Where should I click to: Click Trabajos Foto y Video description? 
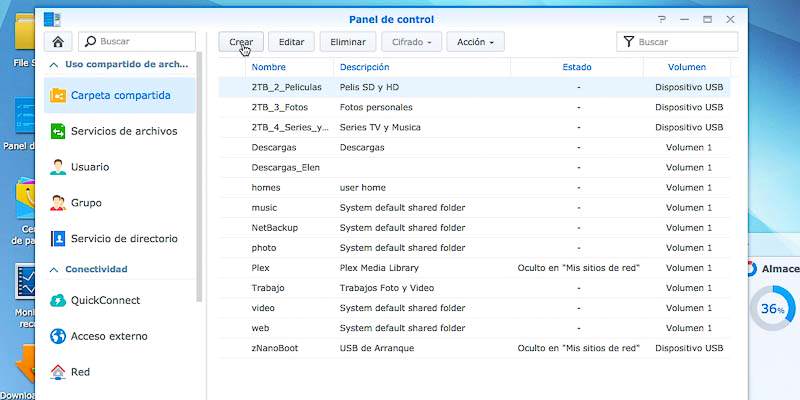tap(387, 288)
